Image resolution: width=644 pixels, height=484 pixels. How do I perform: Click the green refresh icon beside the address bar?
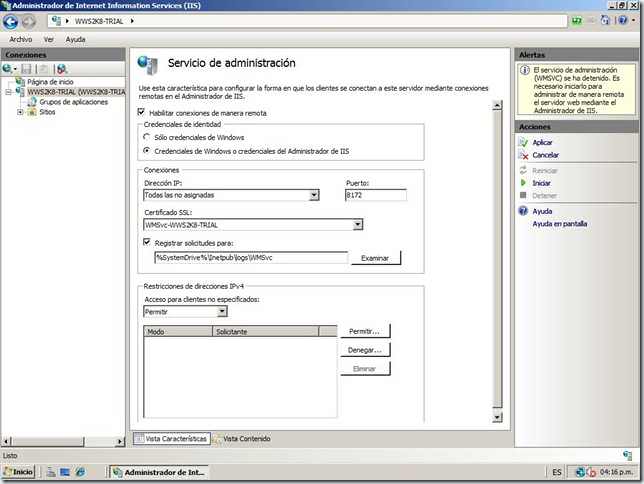pos(577,21)
